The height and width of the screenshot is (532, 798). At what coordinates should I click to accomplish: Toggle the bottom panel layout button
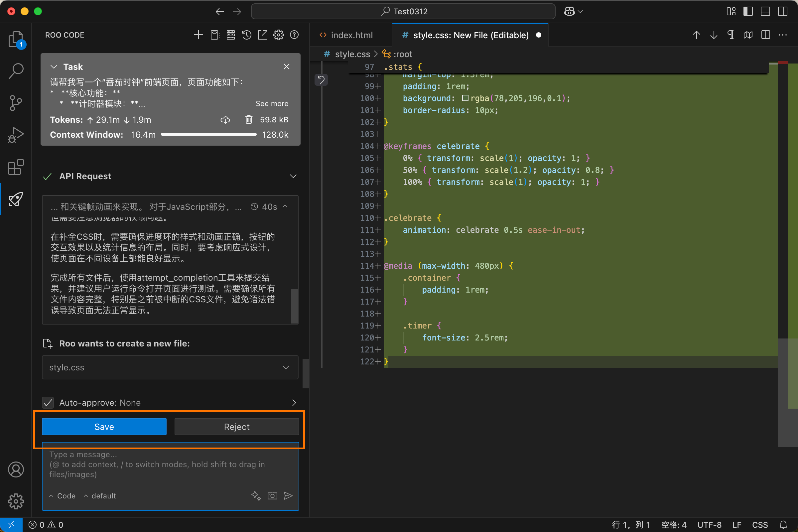pyautogui.click(x=765, y=12)
